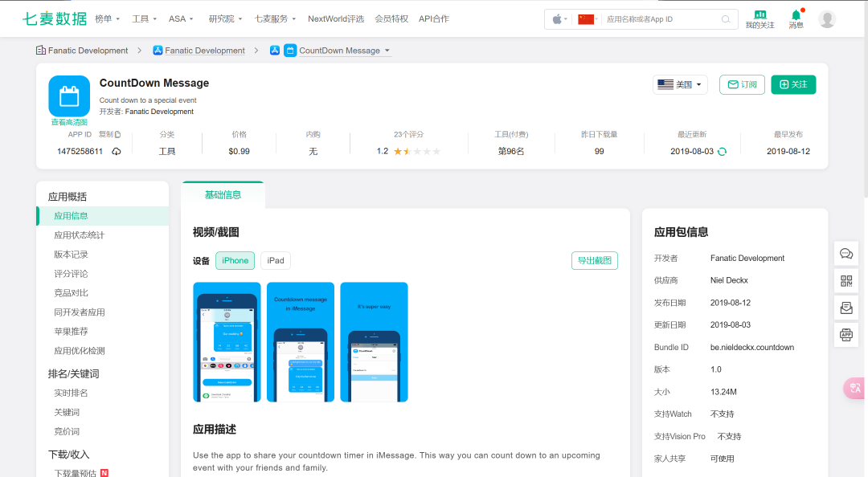Click the 导出截图 export button
This screenshot has width=868, height=477.
coord(595,261)
